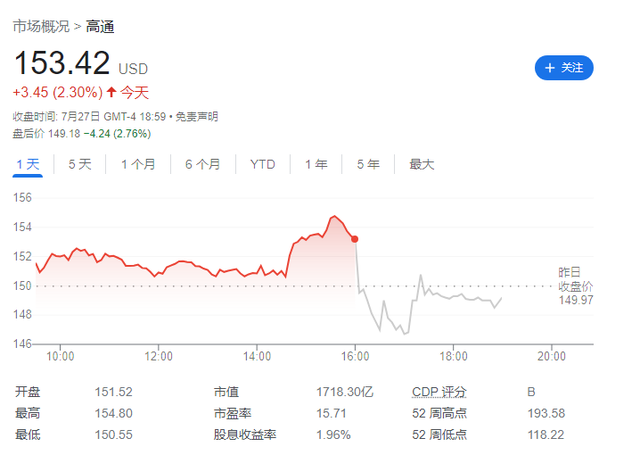The height and width of the screenshot is (455, 640).
Task: Select the 1 天 chart tab
Action: click(x=28, y=164)
